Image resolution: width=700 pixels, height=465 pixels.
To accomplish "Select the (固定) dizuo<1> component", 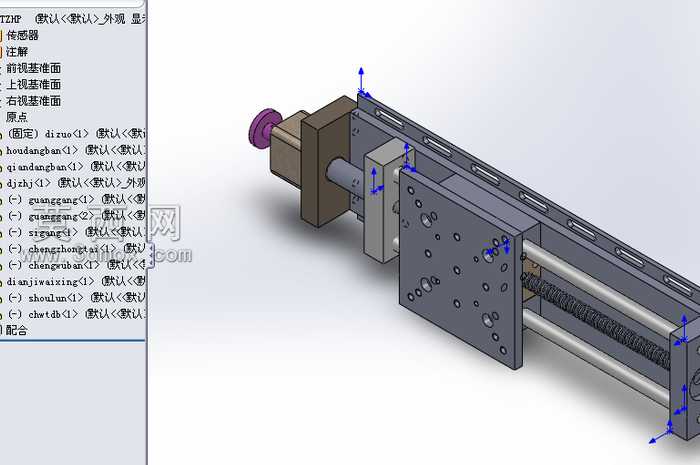I will 76,133.
